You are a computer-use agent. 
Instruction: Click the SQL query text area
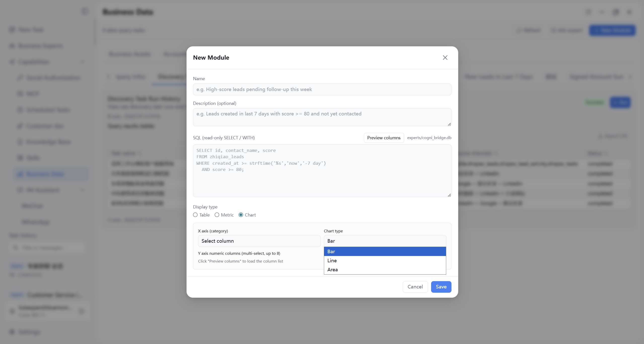(322, 171)
